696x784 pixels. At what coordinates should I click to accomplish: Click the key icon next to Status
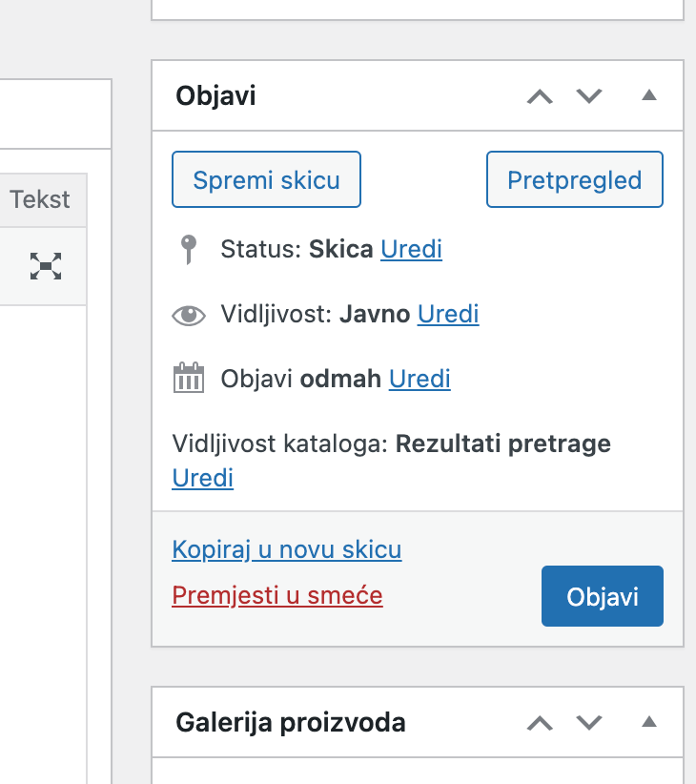189,248
